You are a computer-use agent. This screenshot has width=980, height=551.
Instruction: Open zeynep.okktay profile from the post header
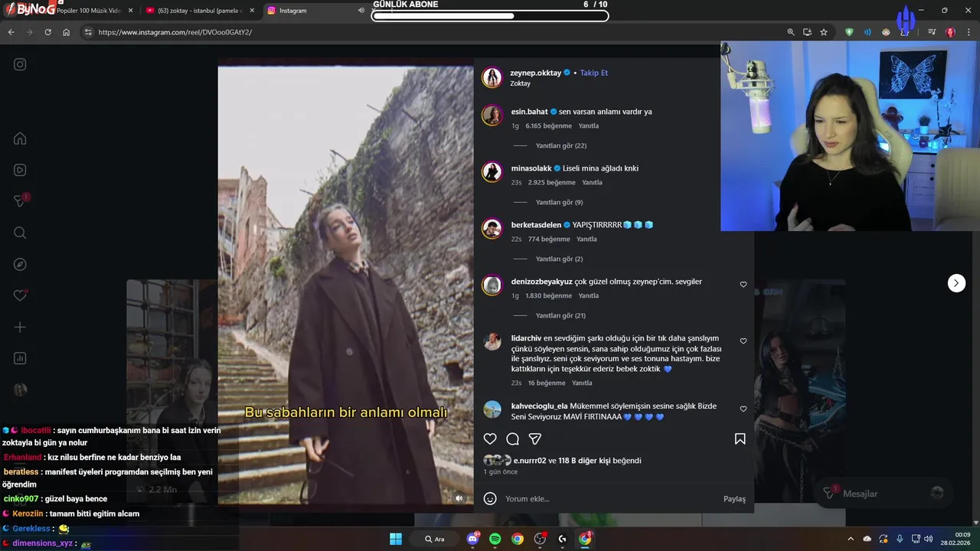(535, 73)
